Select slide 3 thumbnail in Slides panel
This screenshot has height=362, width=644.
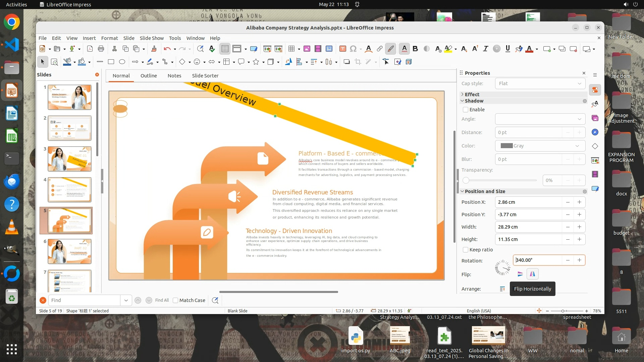pos(69,159)
